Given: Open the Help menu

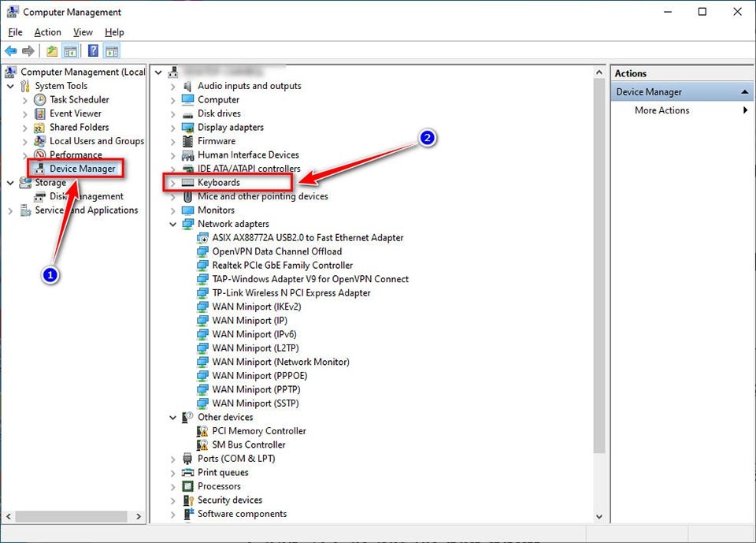Looking at the screenshot, I should tap(114, 32).
